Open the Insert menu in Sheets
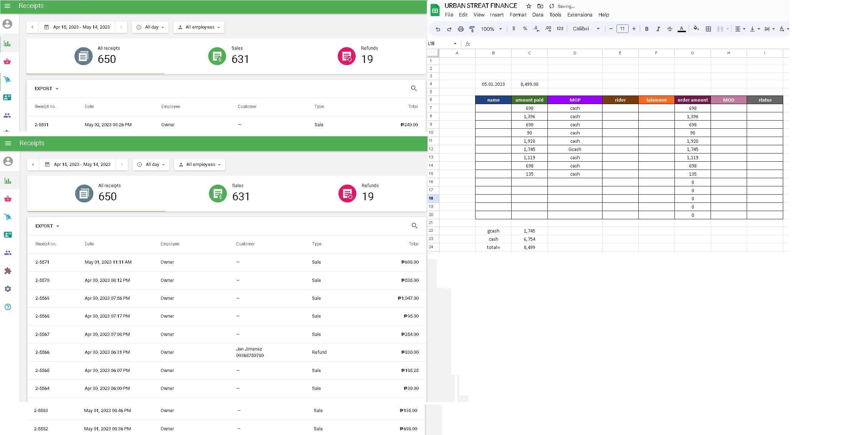 click(497, 15)
